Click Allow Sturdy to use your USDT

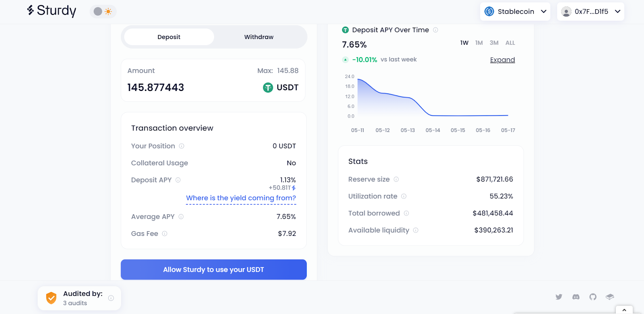point(214,270)
